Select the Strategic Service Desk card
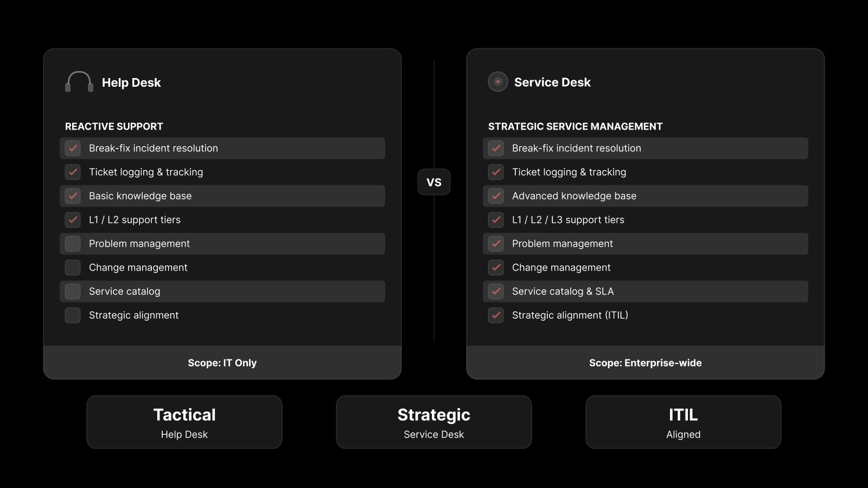868x488 pixels. pyautogui.click(x=434, y=422)
